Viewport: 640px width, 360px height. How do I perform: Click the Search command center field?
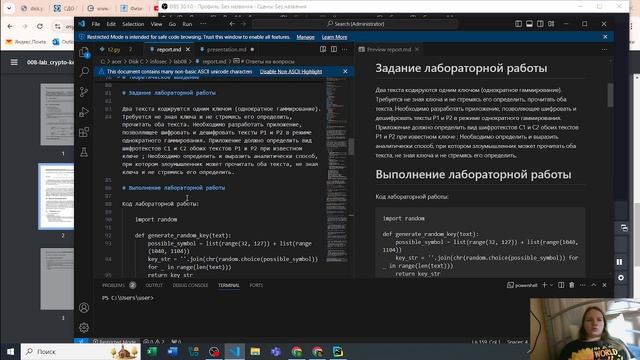(355, 24)
